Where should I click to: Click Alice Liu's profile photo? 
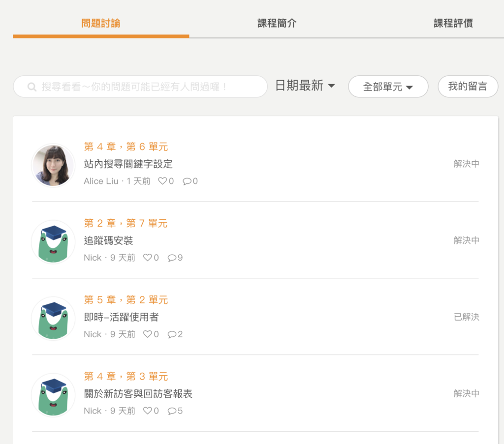[53, 165]
